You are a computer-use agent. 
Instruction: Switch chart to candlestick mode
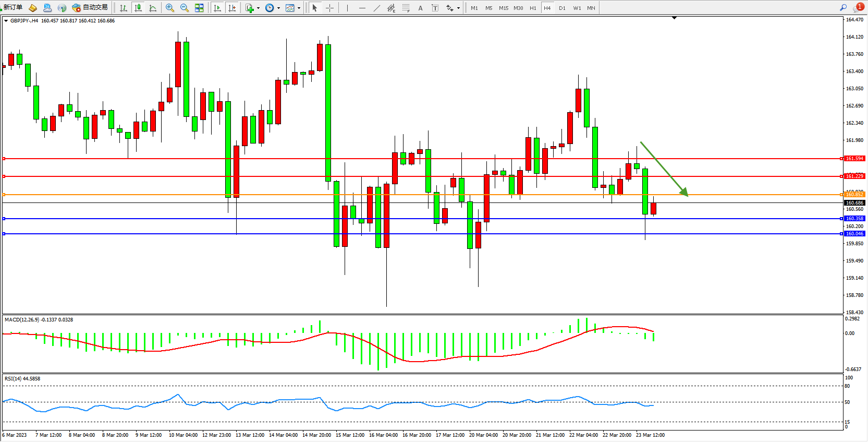tap(138, 8)
